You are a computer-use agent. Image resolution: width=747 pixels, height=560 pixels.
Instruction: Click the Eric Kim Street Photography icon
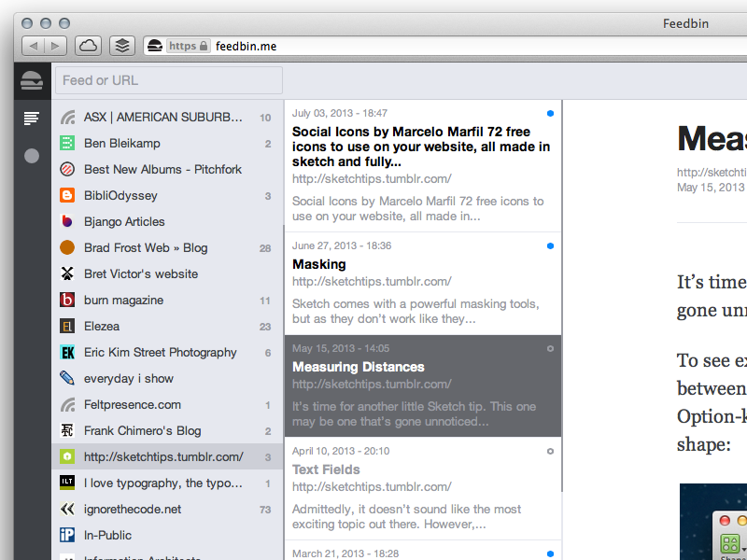point(67,353)
